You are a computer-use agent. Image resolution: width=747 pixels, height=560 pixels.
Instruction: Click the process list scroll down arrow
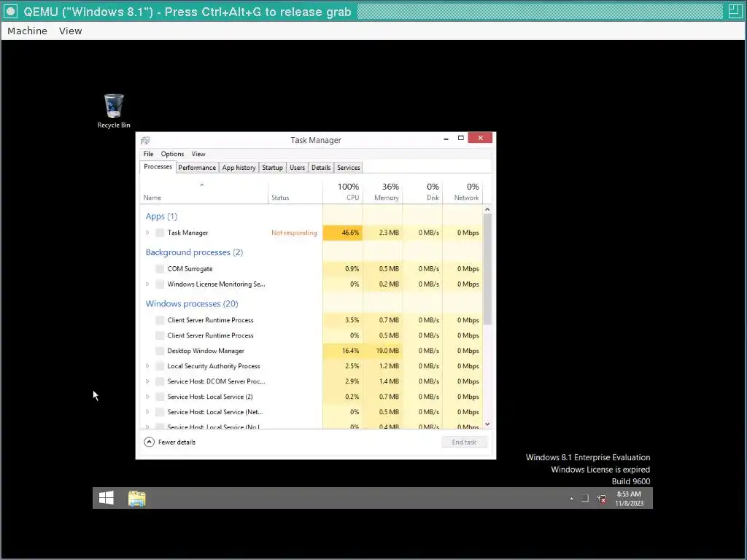point(487,424)
